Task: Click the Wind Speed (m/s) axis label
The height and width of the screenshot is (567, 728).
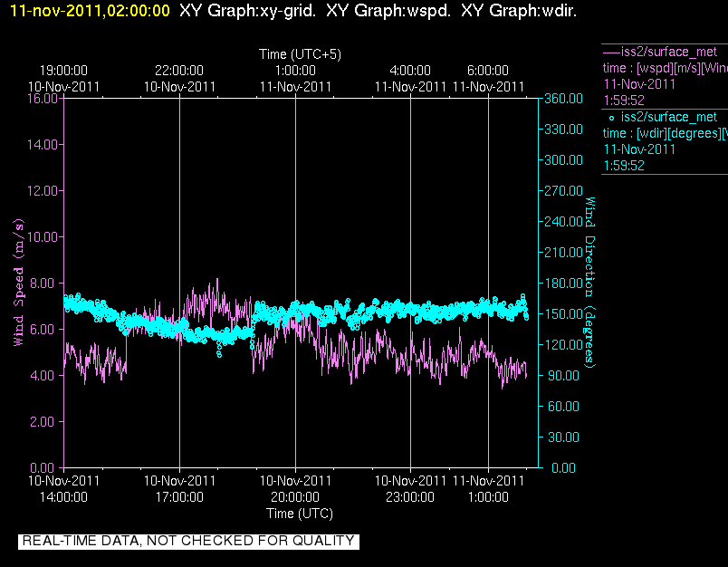Action: 19,283
